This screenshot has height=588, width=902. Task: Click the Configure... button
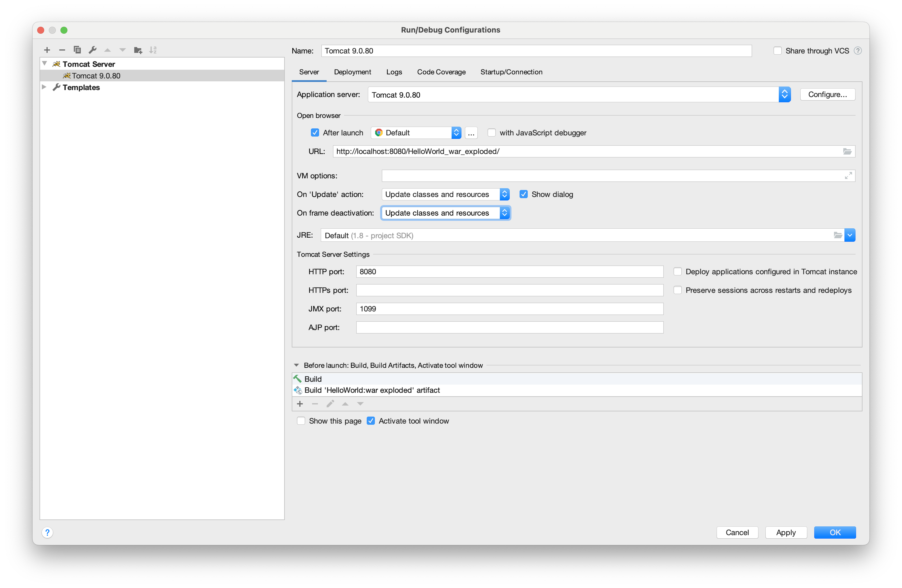click(827, 94)
